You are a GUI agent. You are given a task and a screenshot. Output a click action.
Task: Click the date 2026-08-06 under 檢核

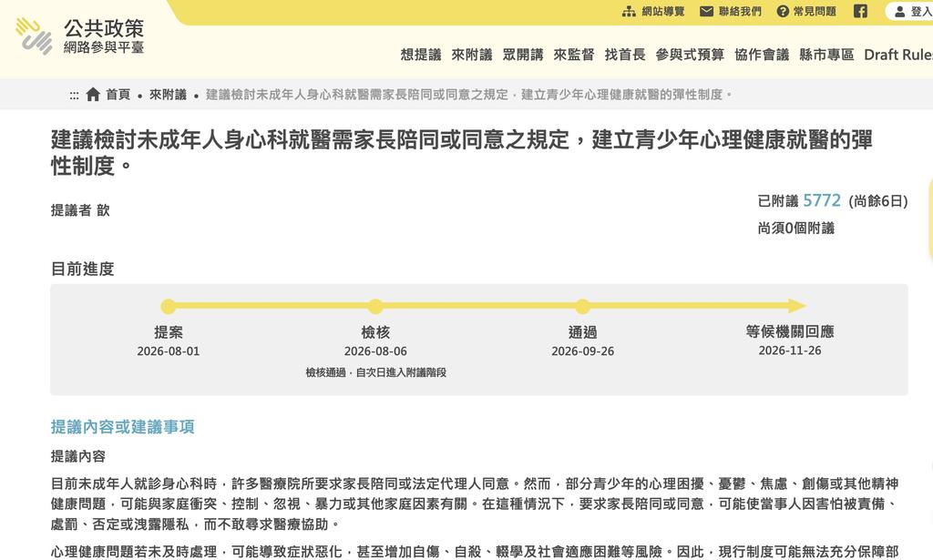pyautogui.click(x=375, y=351)
